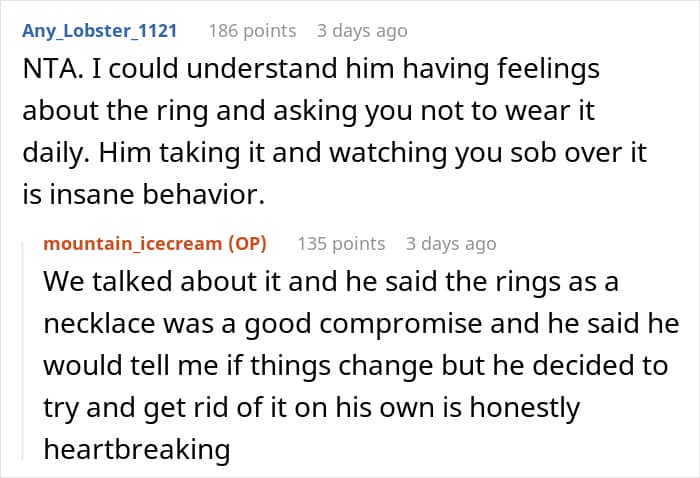Viewport: 700px width, 478px height.
Task: Click the word "heartbreaking" in the reply
Action: 137,449
